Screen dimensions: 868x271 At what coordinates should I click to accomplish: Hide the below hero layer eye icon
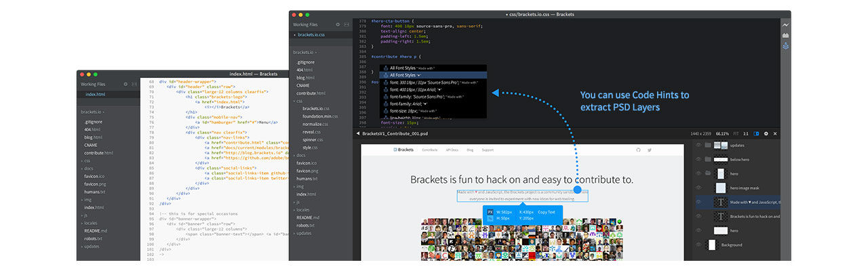698,159
